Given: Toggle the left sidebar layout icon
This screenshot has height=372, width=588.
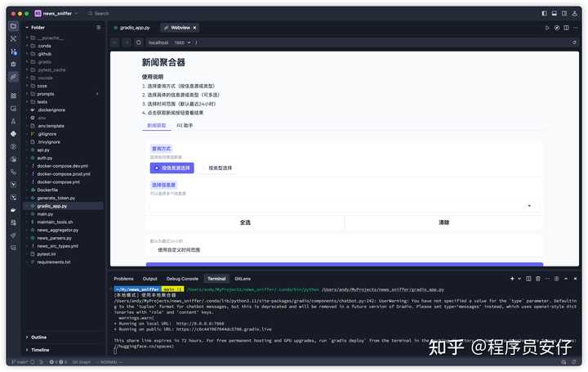Looking at the screenshot, I should (545, 13).
